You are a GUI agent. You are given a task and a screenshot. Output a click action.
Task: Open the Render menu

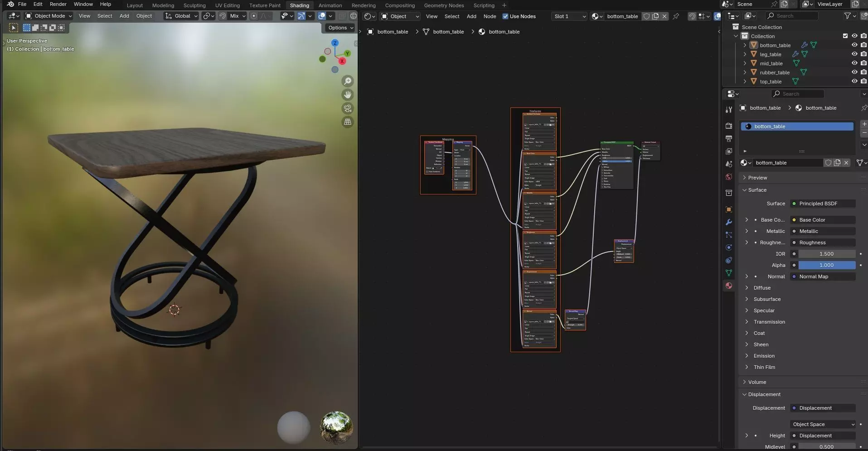tap(58, 4)
